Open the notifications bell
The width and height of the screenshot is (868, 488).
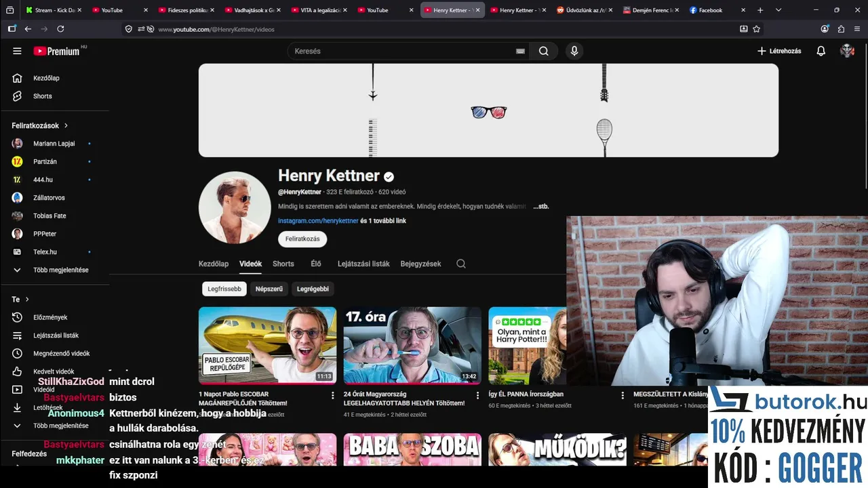[x=821, y=51]
